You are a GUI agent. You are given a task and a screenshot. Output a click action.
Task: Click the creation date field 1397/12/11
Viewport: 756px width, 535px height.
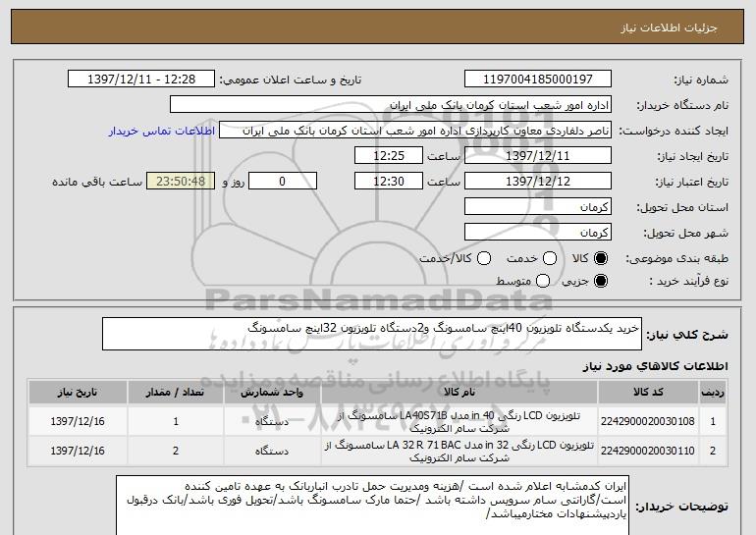click(538, 156)
